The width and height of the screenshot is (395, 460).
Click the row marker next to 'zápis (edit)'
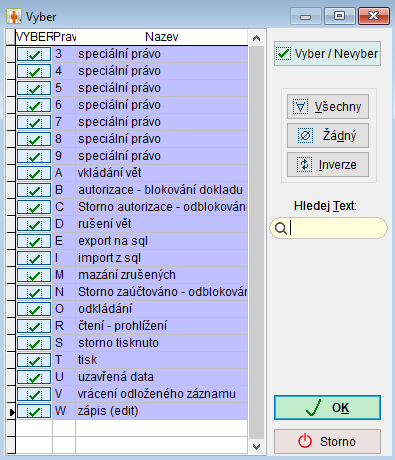(11, 411)
